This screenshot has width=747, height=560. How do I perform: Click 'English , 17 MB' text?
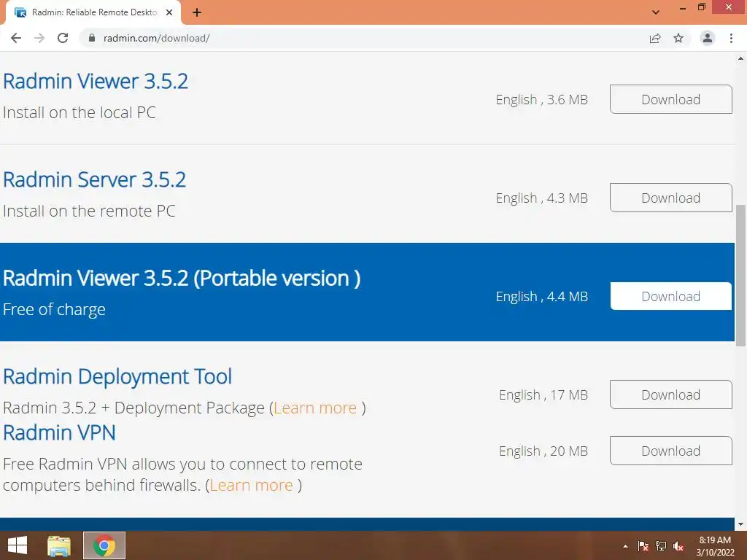click(543, 394)
